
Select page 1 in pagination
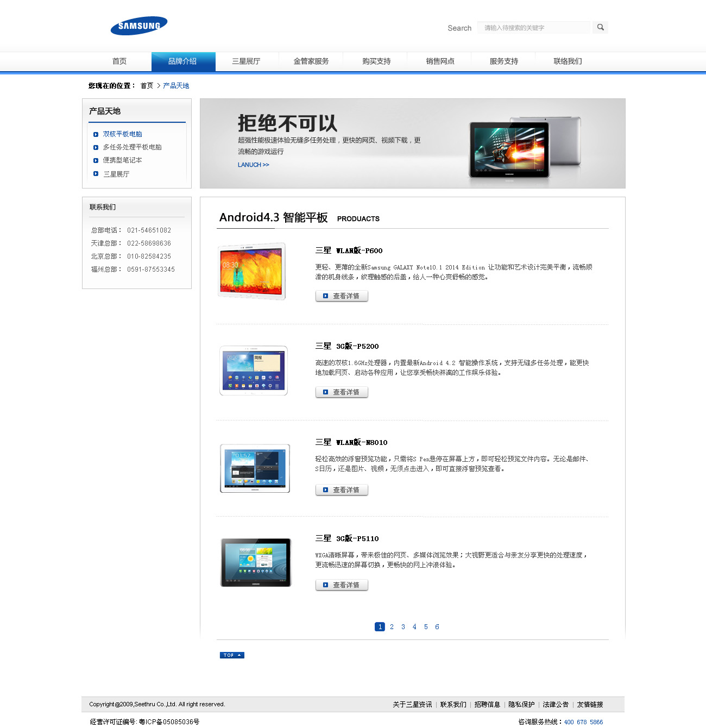[x=380, y=627]
